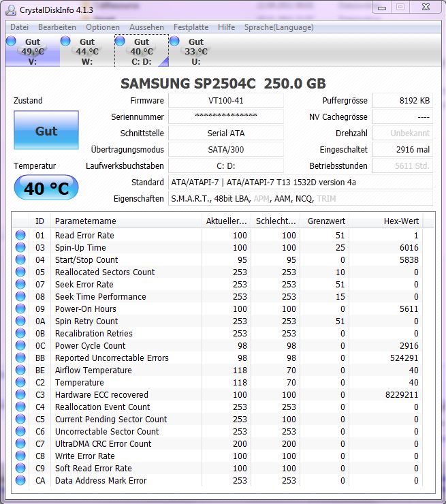This screenshot has height=504, width=446.
Task: Click the Grenzwert column header
Action: coord(325,221)
